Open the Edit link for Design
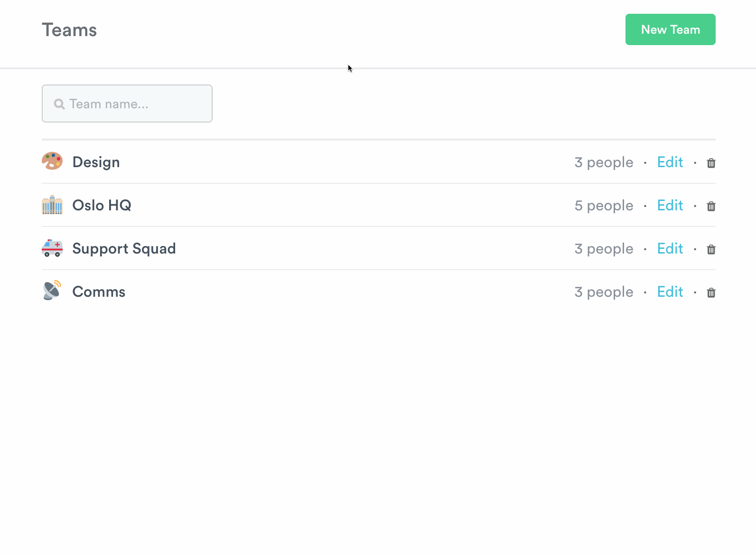 tap(670, 162)
